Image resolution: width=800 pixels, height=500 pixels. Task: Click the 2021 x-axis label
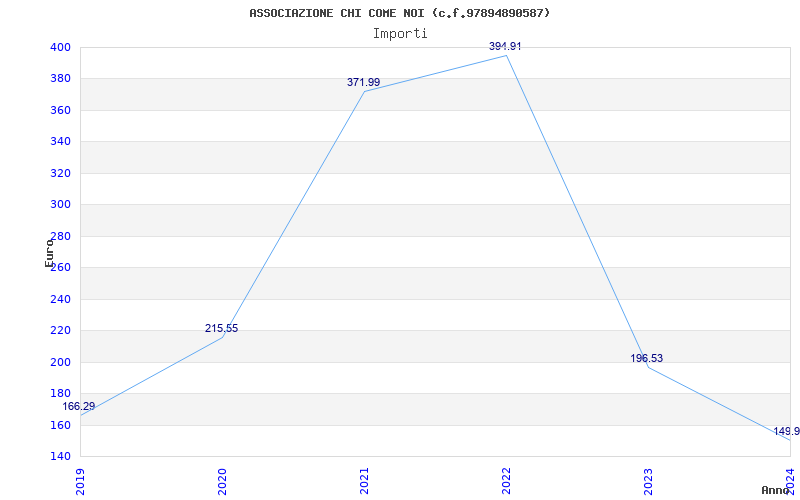coord(364,481)
